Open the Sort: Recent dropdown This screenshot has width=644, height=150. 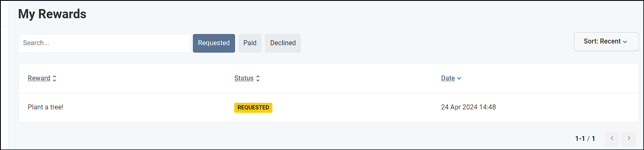[606, 41]
